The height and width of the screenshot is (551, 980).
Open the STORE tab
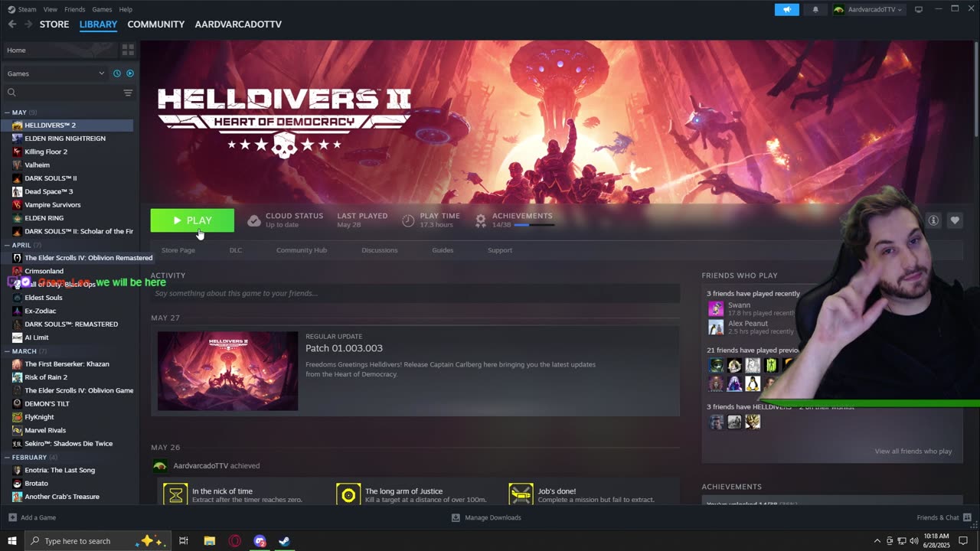(x=54, y=24)
